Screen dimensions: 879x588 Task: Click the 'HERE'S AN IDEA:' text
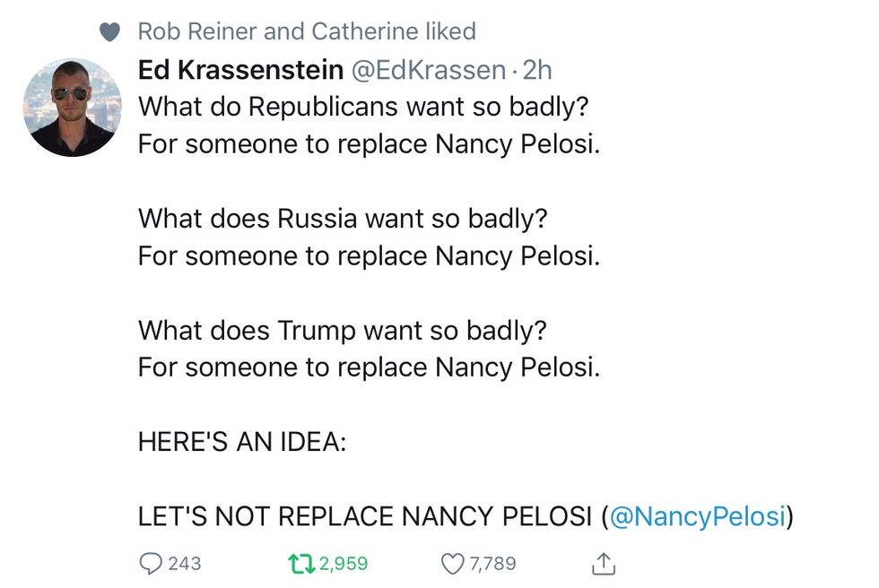click(x=241, y=442)
